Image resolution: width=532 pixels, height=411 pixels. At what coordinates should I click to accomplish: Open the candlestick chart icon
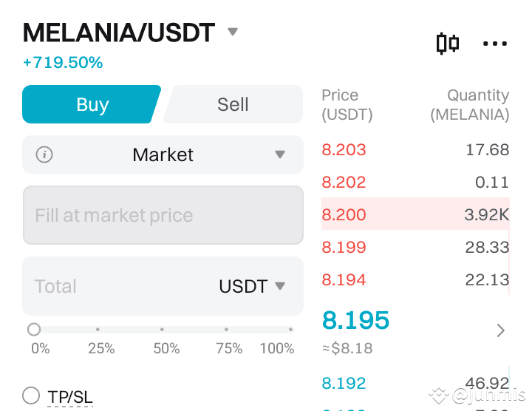(448, 44)
